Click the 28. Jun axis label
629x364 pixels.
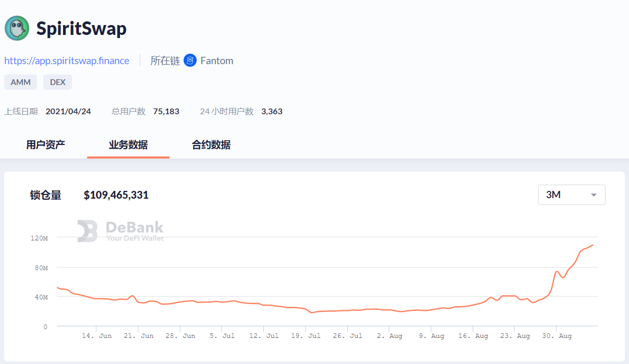[180, 336]
